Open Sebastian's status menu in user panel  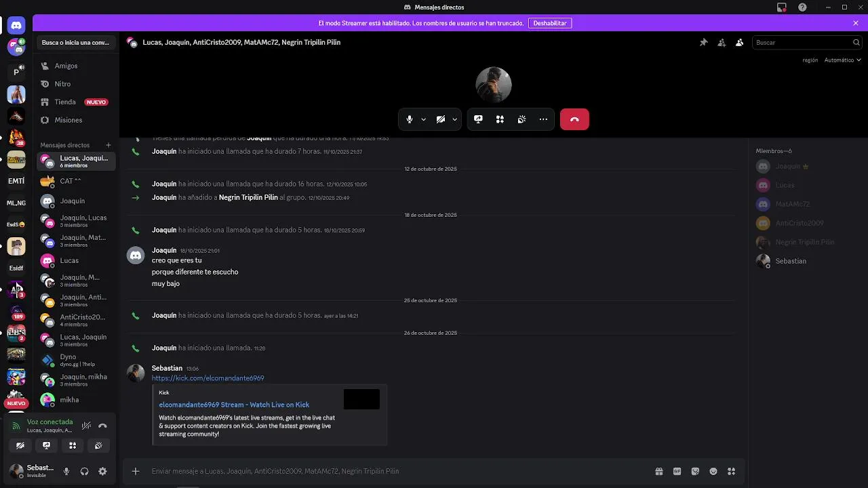31,471
